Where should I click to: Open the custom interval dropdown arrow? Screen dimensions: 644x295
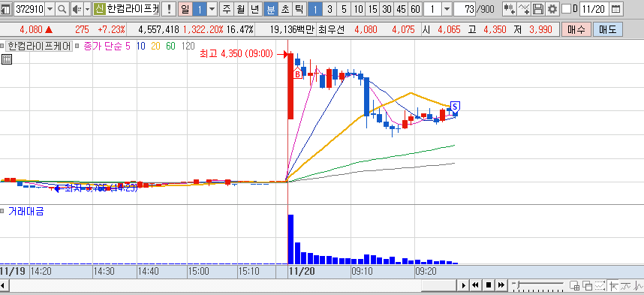pos(447,8)
